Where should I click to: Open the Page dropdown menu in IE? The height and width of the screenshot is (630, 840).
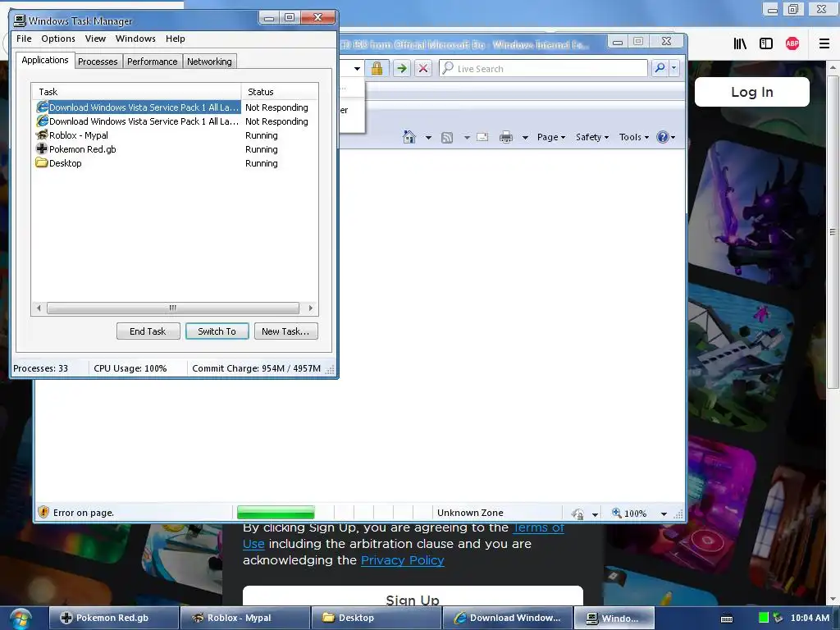click(551, 137)
